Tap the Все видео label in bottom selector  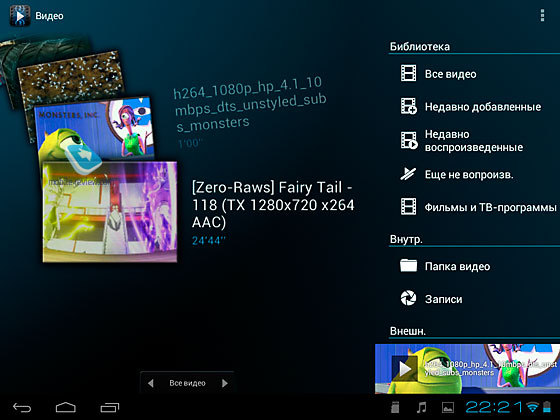click(188, 383)
